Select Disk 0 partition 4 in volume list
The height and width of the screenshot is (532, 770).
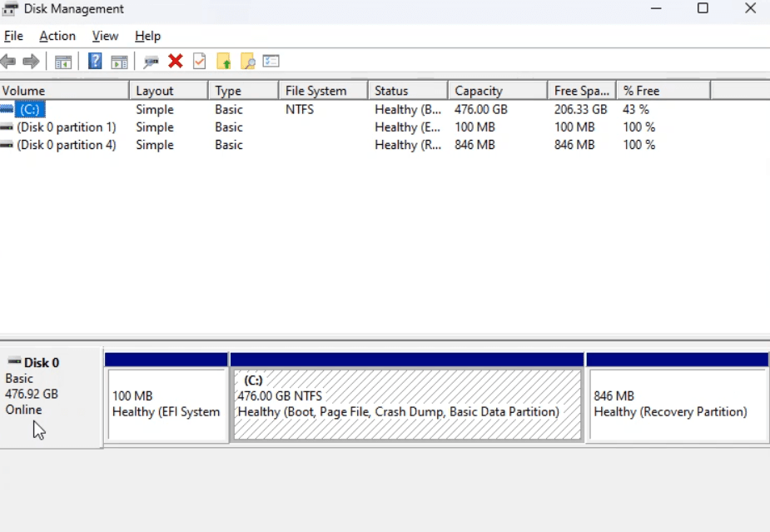point(66,145)
